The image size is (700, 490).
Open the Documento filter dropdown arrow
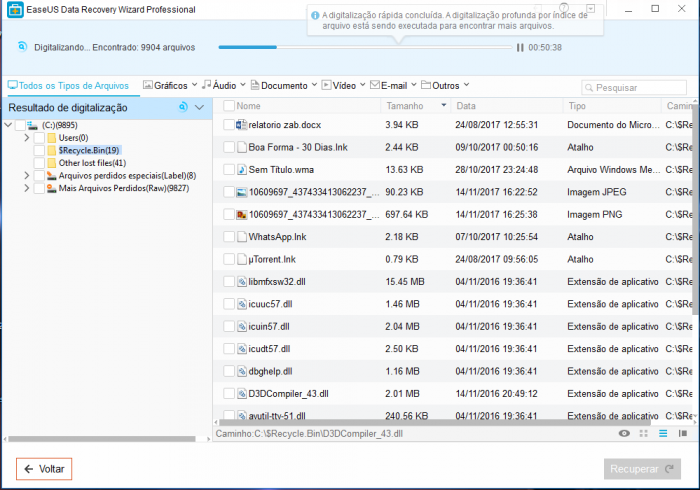(314, 85)
